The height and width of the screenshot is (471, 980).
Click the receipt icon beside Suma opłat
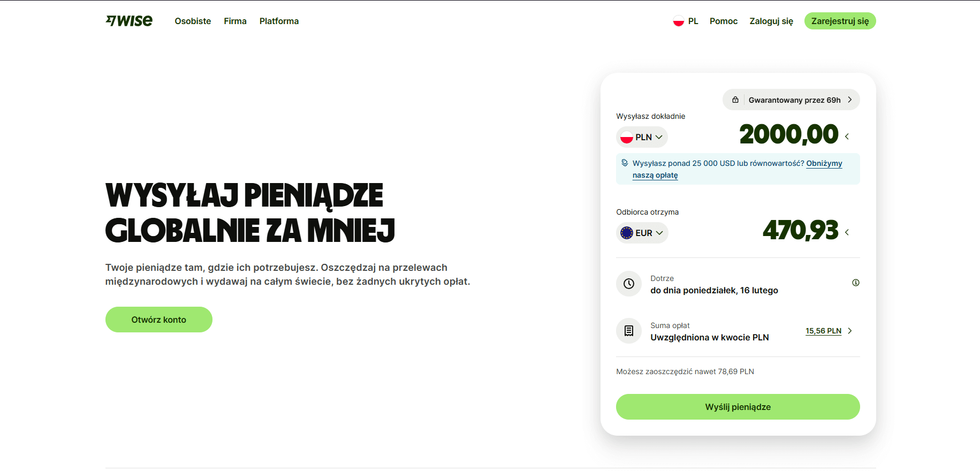click(x=629, y=331)
